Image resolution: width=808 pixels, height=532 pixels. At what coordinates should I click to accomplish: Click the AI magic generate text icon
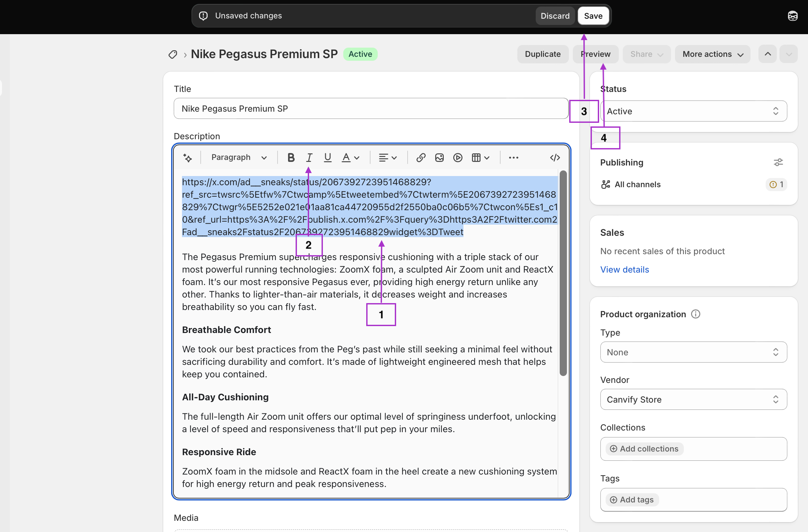[x=188, y=158]
